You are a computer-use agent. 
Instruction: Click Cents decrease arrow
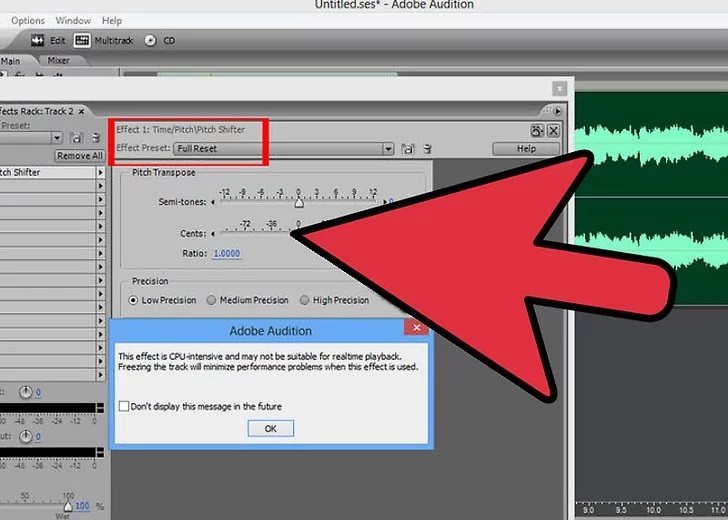tap(213, 234)
